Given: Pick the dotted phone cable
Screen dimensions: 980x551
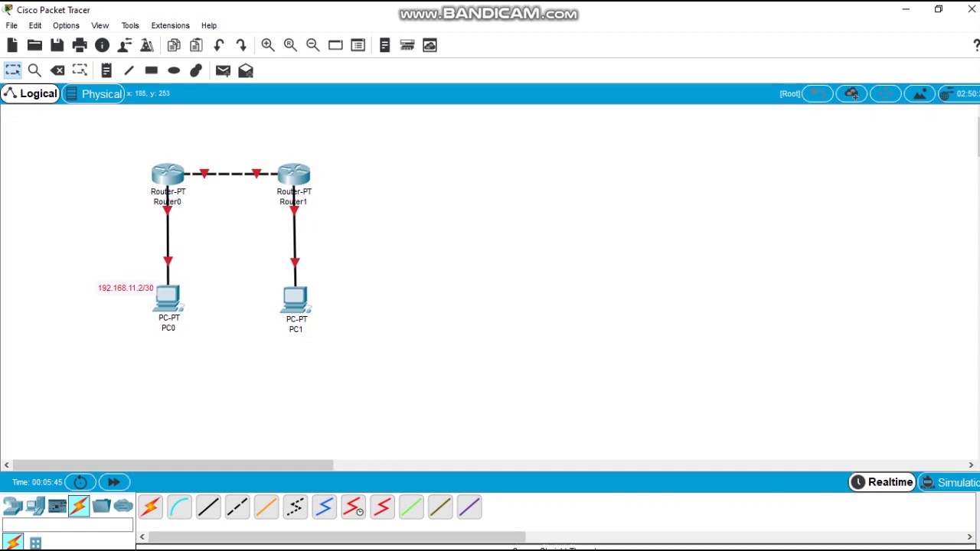Looking at the screenshot, I should coord(296,507).
